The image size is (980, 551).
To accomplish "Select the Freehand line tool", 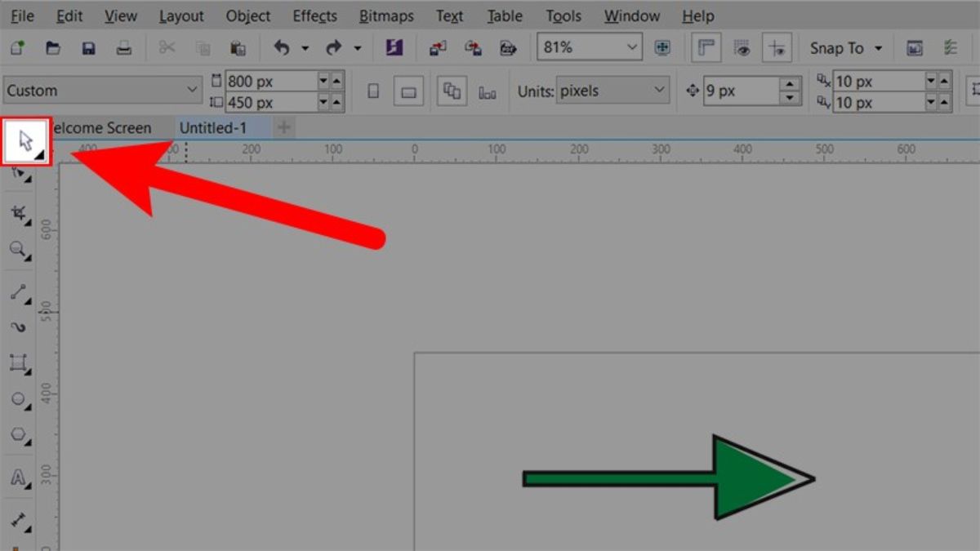I will (19, 291).
